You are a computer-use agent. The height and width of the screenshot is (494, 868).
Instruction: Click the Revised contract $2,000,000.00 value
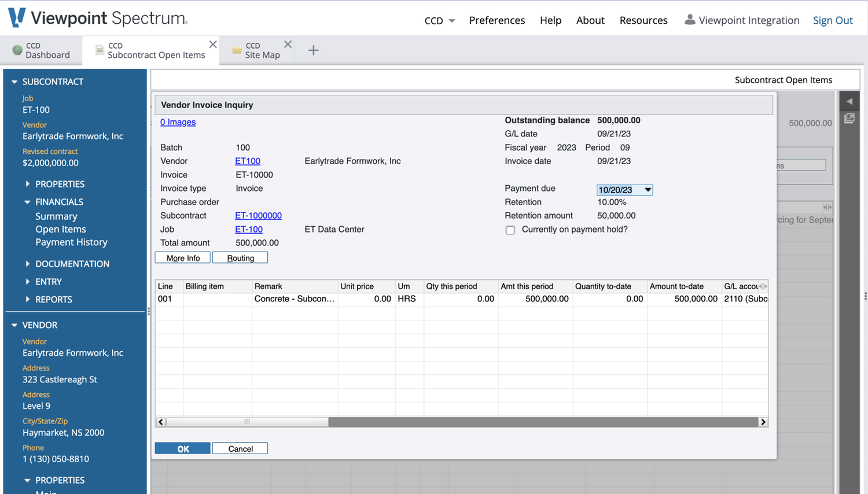[x=50, y=163]
